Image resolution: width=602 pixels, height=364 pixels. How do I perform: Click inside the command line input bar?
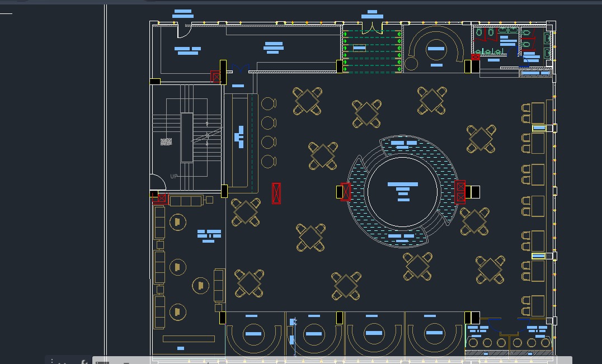click(336, 361)
